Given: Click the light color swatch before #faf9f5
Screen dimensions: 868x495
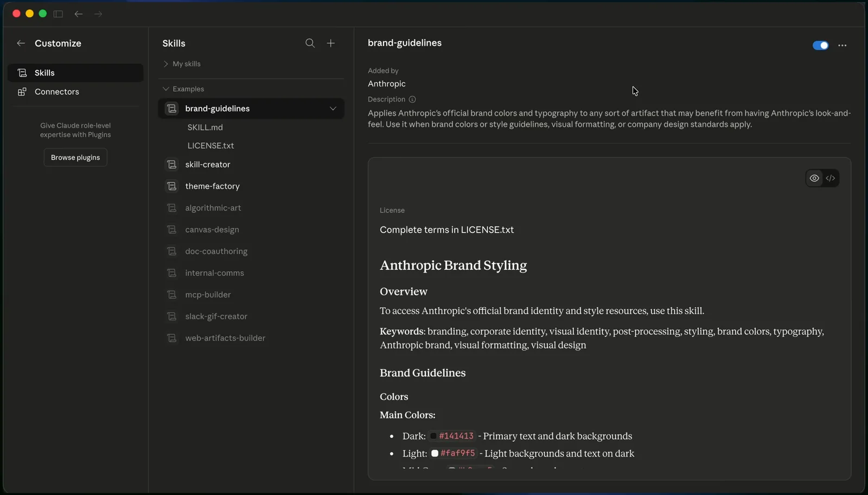Looking at the screenshot, I should click(435, 453).
